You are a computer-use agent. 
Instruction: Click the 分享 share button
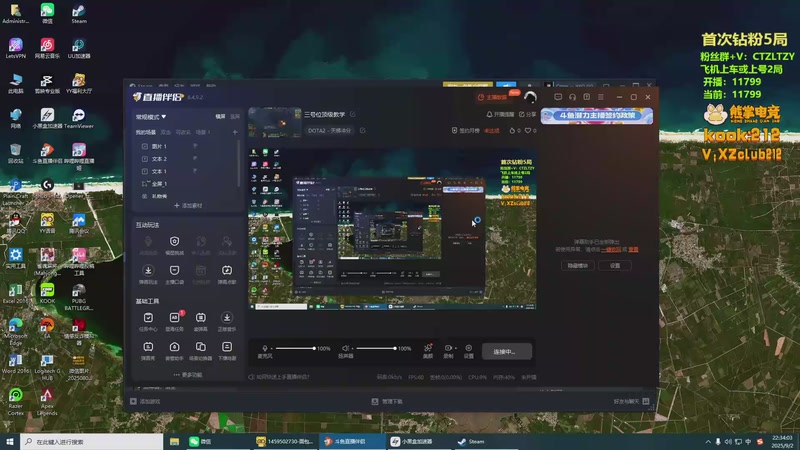tap(528, 114)
